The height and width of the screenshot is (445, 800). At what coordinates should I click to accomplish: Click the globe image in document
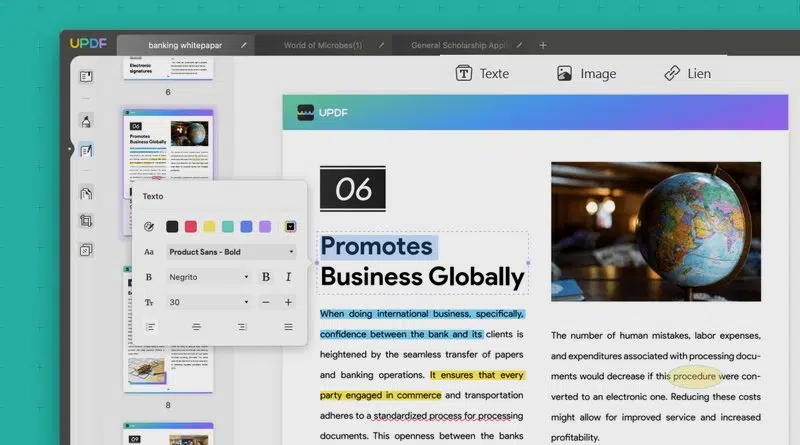coord(656,231)
